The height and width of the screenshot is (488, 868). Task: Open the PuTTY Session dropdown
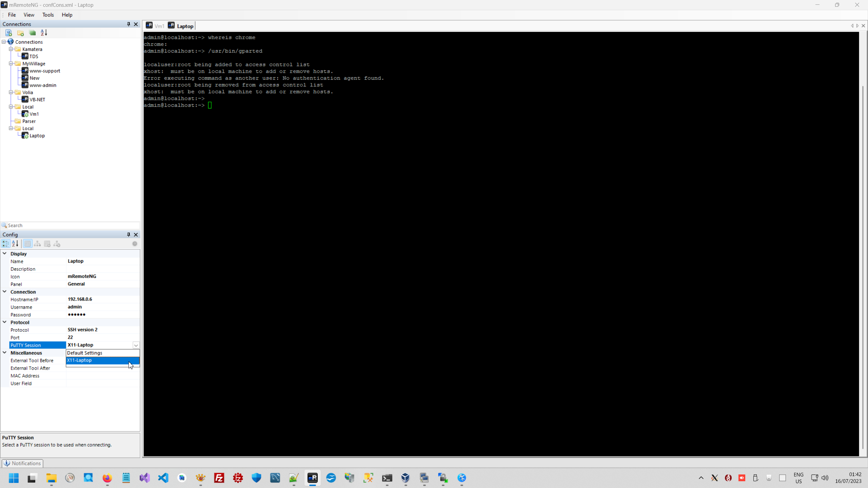[136, 345]
